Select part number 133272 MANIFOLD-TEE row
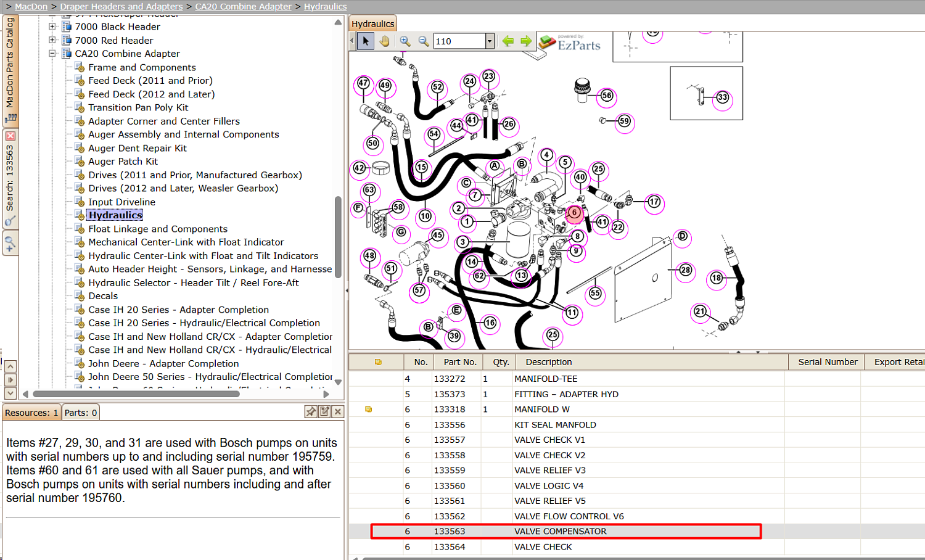 (636, 379)
